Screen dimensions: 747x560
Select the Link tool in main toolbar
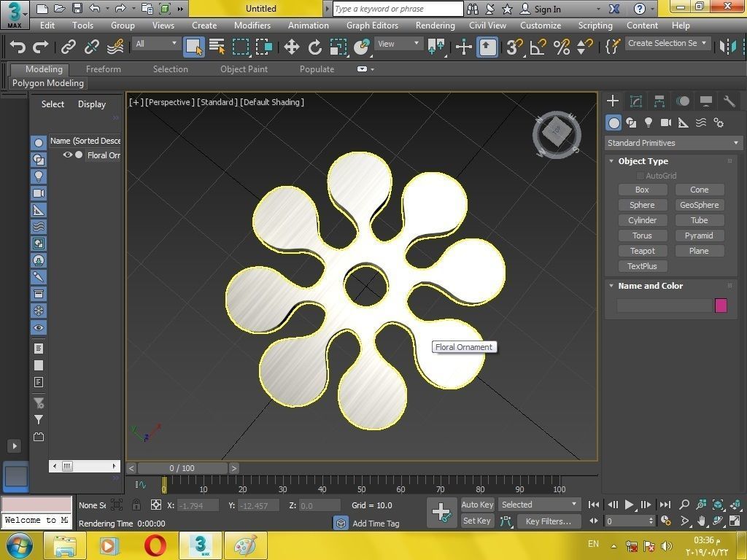pyautogui.click(x=68, y=46)
